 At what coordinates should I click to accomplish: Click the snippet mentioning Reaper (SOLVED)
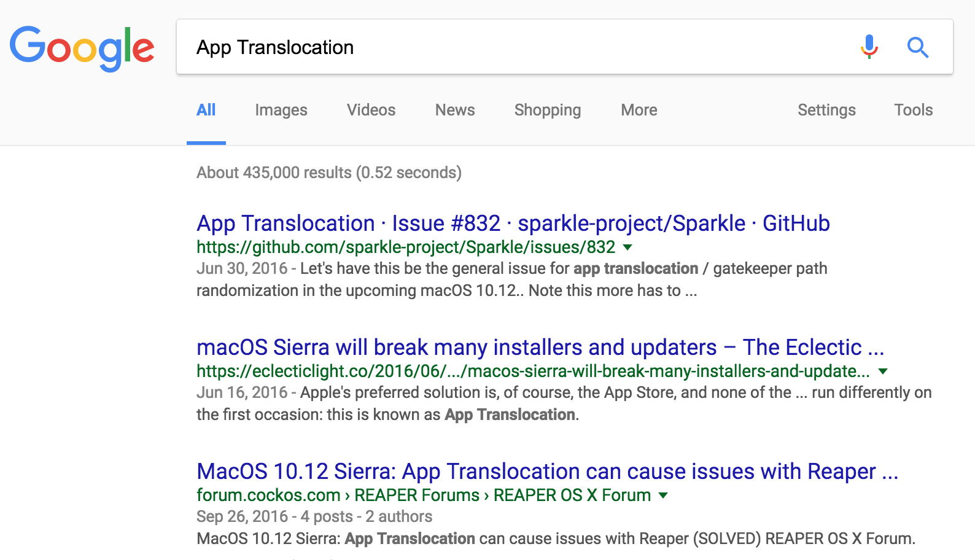pos(556,539)
